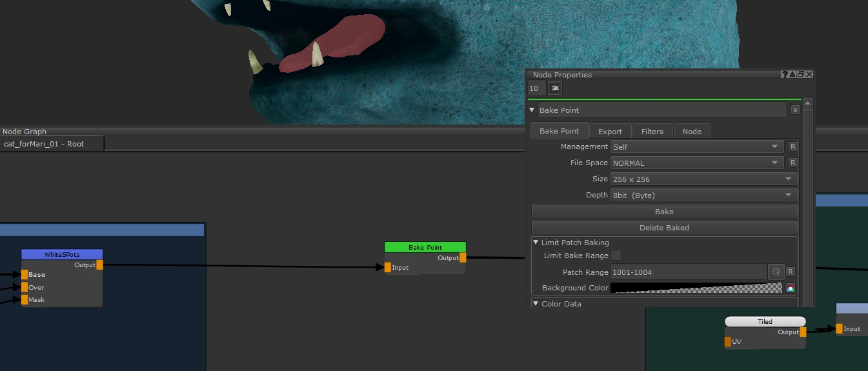Screen dimensions: 868x371
Task: Collapse the Limit Patch Baking section
Action: pyautogui.click(x=536, y=243)
